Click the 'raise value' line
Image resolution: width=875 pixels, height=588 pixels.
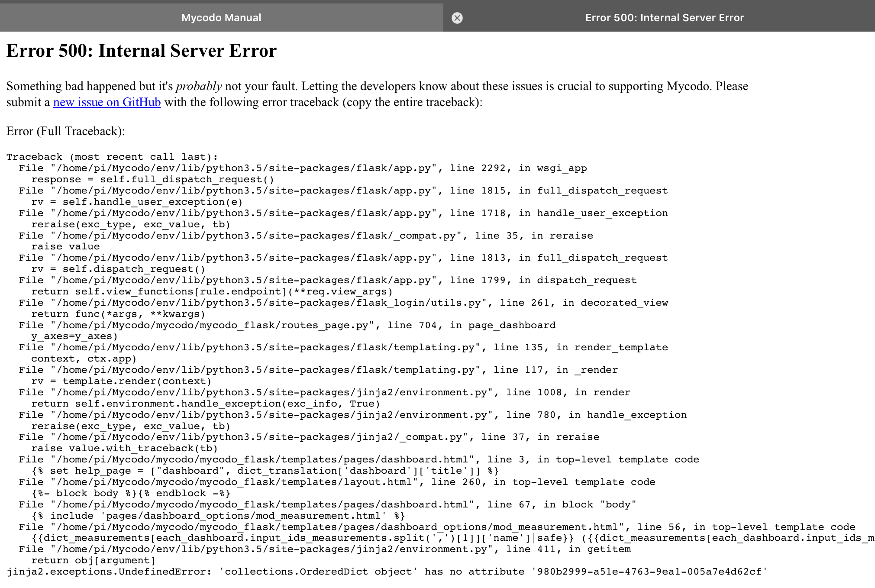click(65, 246)
